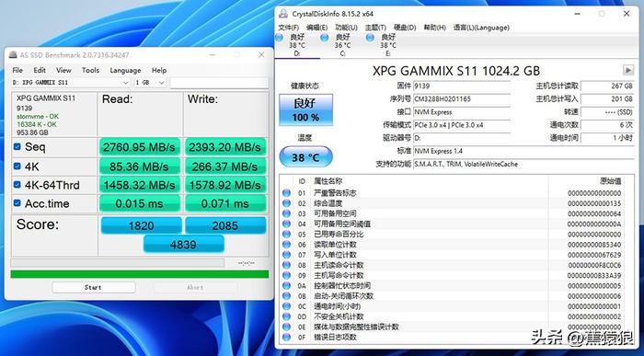The image size is (644, 356).
Task: Open the 帮助(H) menu in CrystalDiskInfo
Action: [434, 28]
